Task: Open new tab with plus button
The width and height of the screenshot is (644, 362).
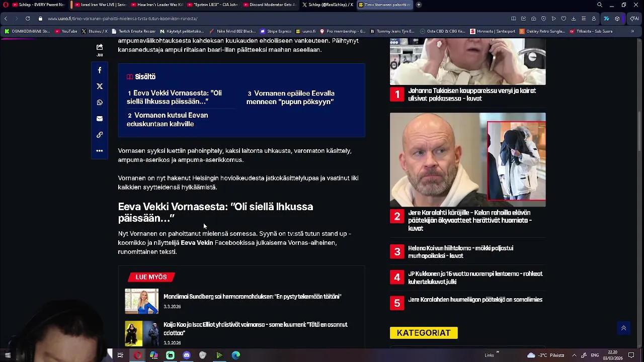Action: [x=419, y=5]
